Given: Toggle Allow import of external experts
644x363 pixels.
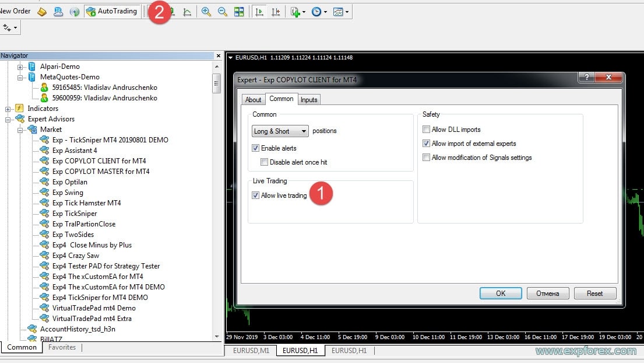Looking at the screenshot, I should [426, 144].
